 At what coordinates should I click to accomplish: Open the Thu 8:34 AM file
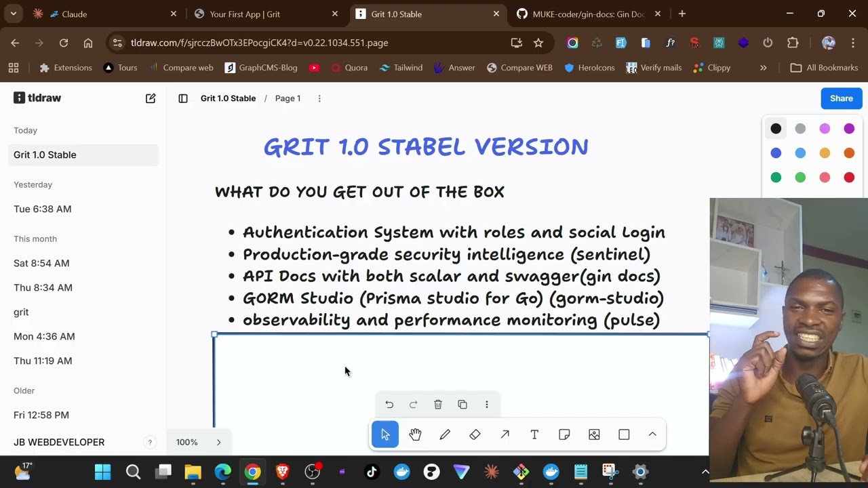[x=83, y=287]
